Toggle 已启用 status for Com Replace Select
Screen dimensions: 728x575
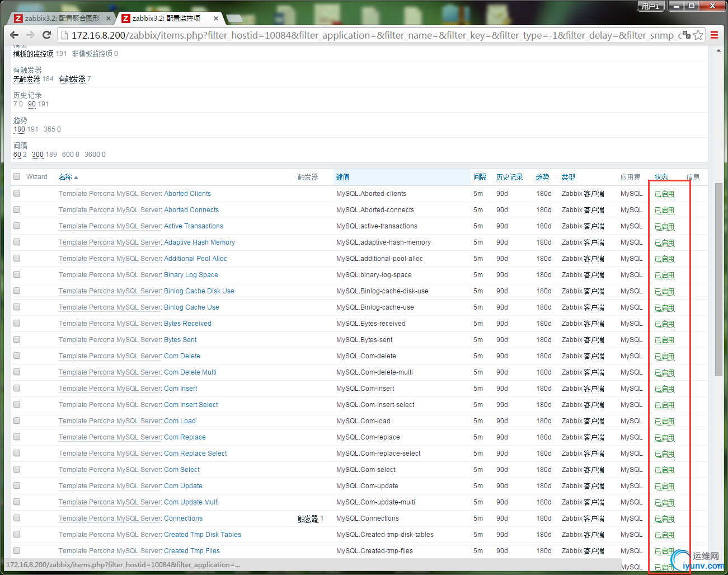665,454
